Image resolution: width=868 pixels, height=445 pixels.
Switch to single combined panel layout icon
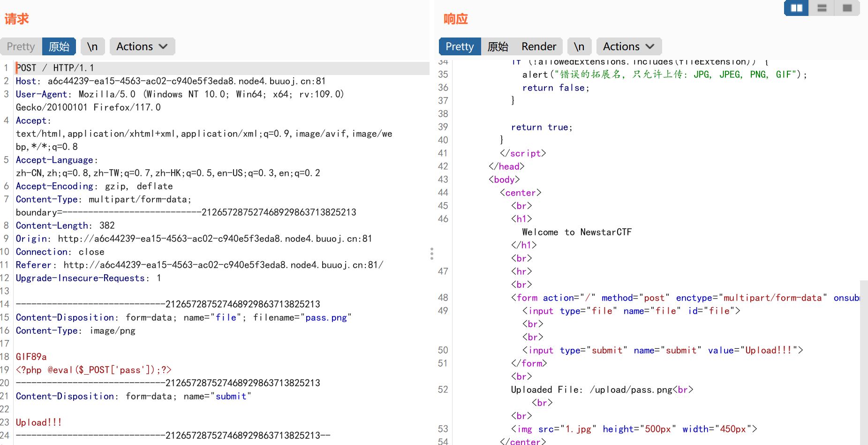[847, 8]
